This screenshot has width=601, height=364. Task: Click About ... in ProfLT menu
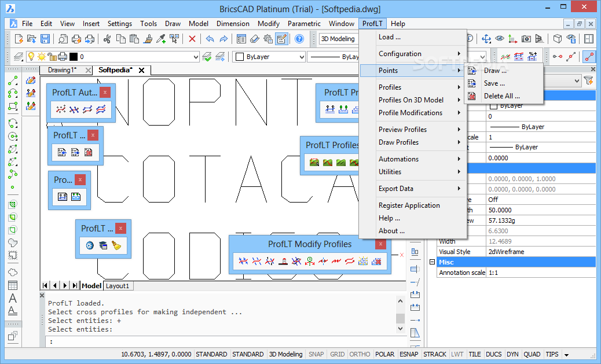pyautogui.click(x=391, y=231)
